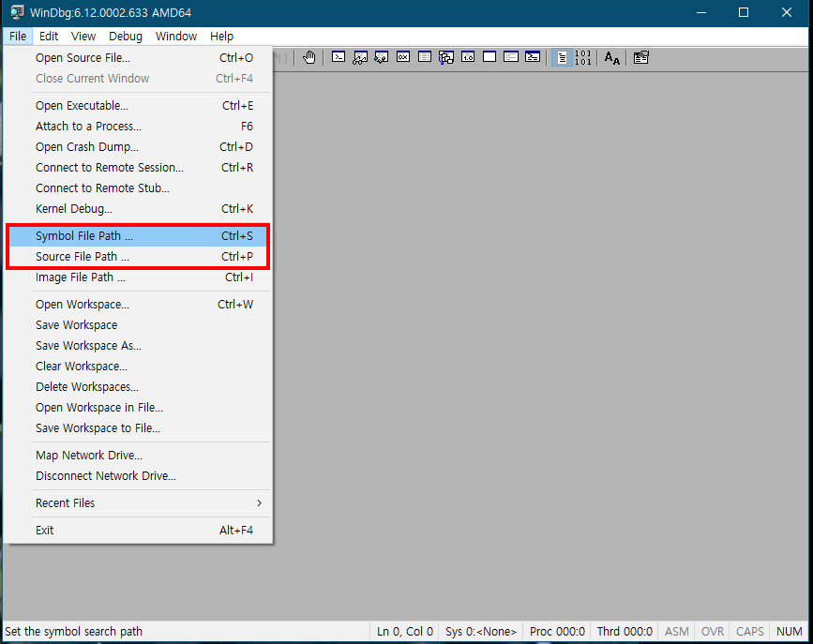Screen dimensions: 813x644
Task: Click the WinDbg title bar app icon
Action: tap(17, 12)
